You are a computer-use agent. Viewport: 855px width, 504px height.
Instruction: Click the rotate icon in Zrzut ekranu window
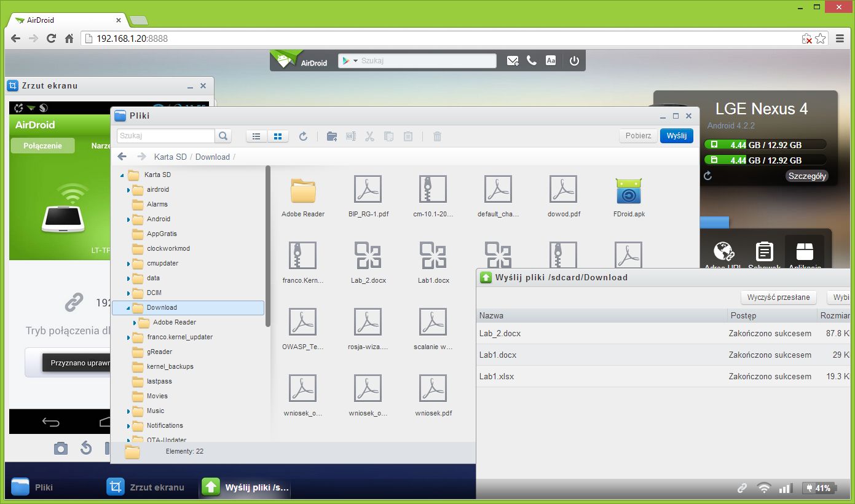coord(86,448)
